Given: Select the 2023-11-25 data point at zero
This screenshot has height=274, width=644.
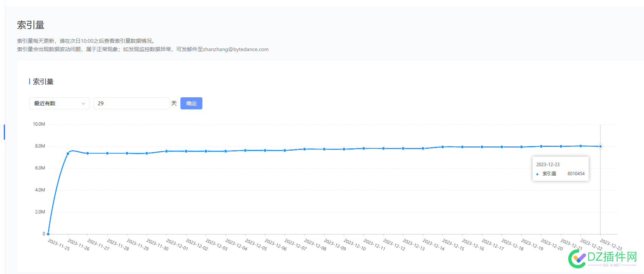Looking at the screenshot, I should 48,234.
